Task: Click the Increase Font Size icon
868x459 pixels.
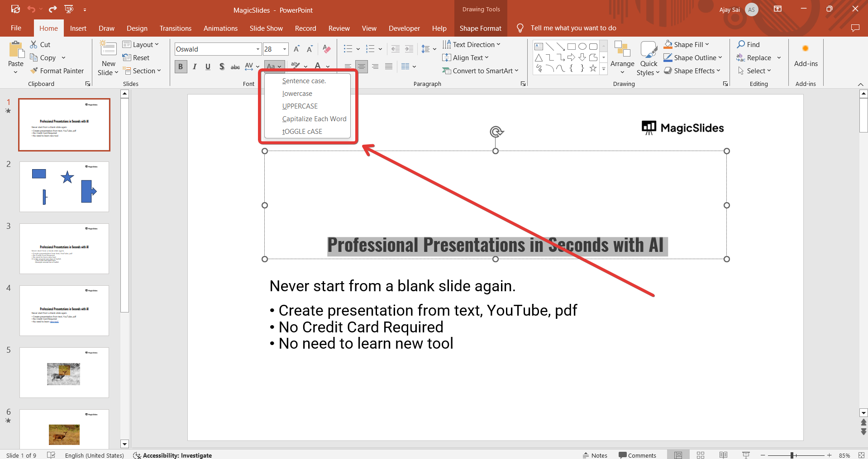Action: pos(296,49)
